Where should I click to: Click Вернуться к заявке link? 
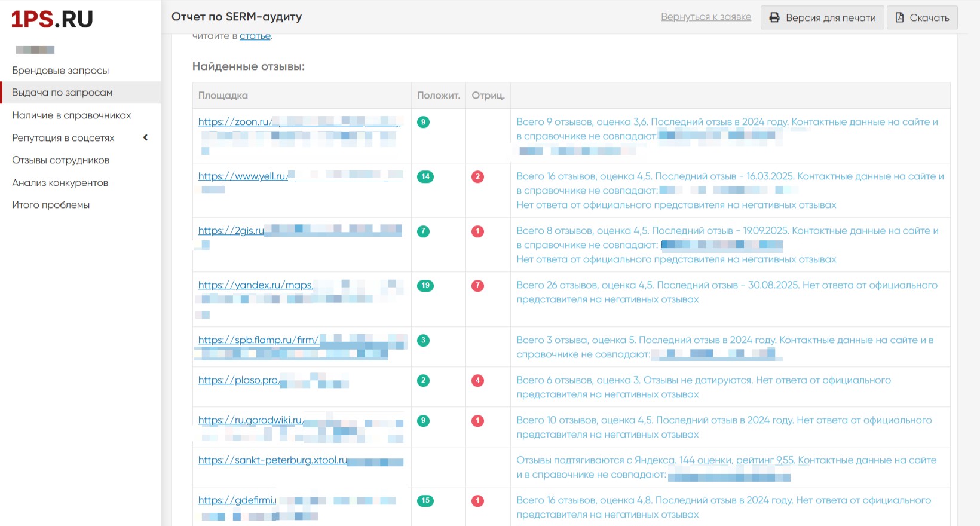point(706,17)
